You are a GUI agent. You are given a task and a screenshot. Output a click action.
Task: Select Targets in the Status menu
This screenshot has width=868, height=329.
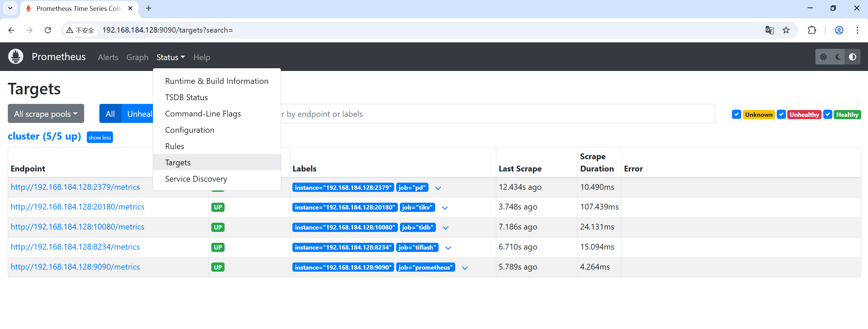tap(217, 162)
